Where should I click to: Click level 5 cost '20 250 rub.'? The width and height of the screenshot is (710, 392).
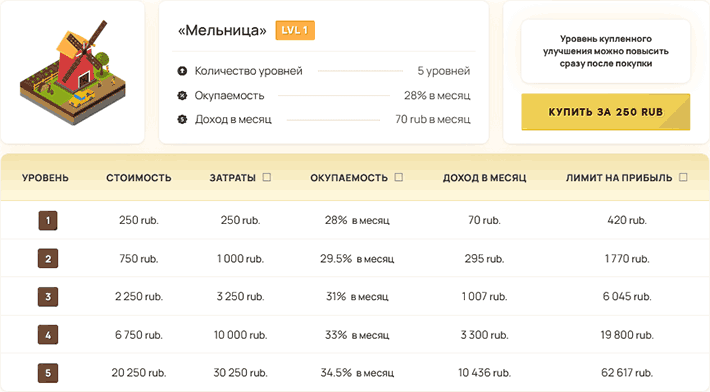(139, 373)
